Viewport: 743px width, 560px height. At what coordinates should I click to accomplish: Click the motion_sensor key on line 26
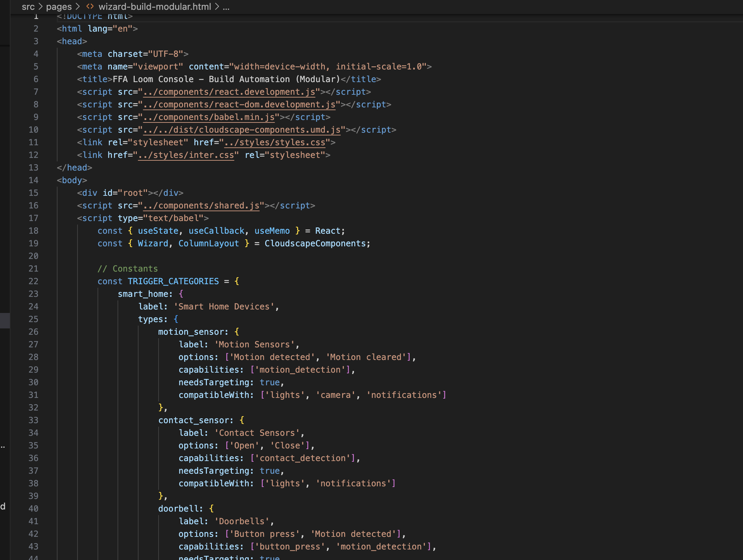(x=191, y=332)
